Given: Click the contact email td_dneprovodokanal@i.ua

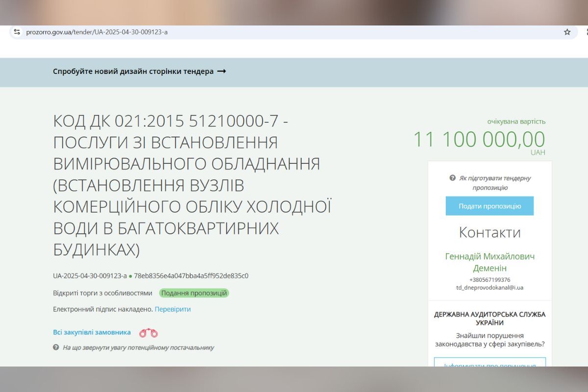Looking at the screenshot, I should [x=490, y=288].
